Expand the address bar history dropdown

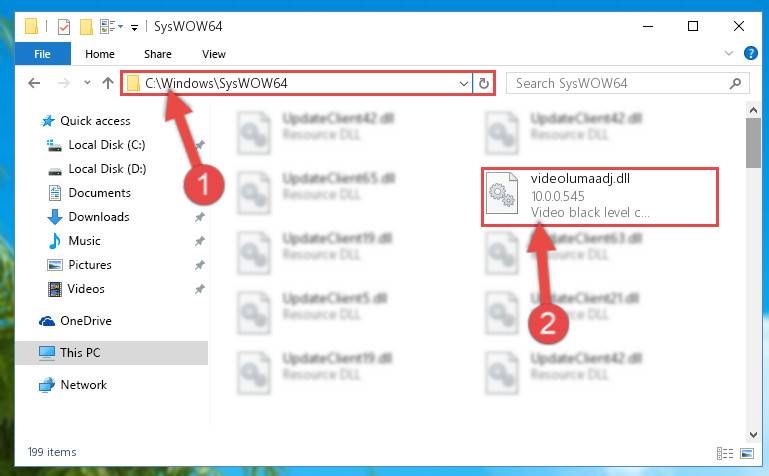pyautogui.click(x=463, y=83)
